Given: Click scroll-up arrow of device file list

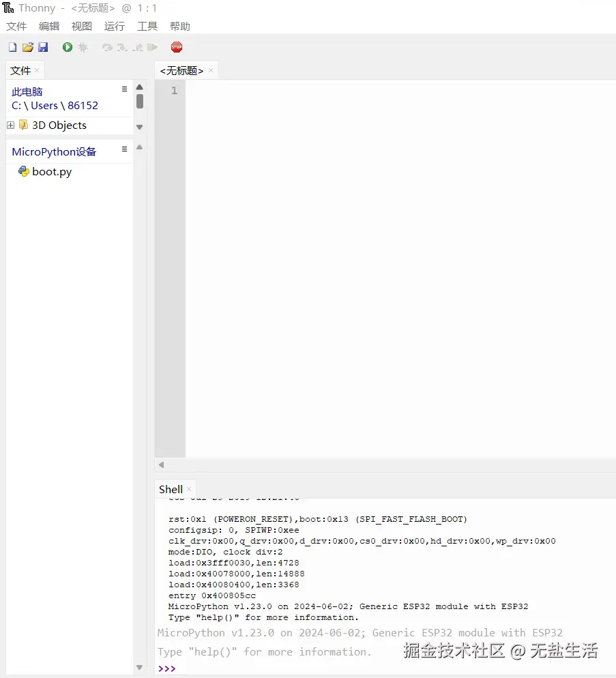Looking at the screenshot, I should tap(139, 147).
